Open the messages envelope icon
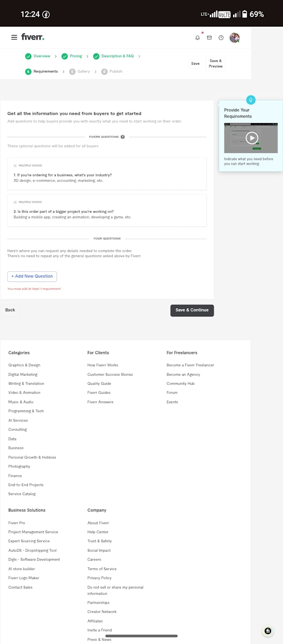283x644 pixels. [x=209, y=38]
